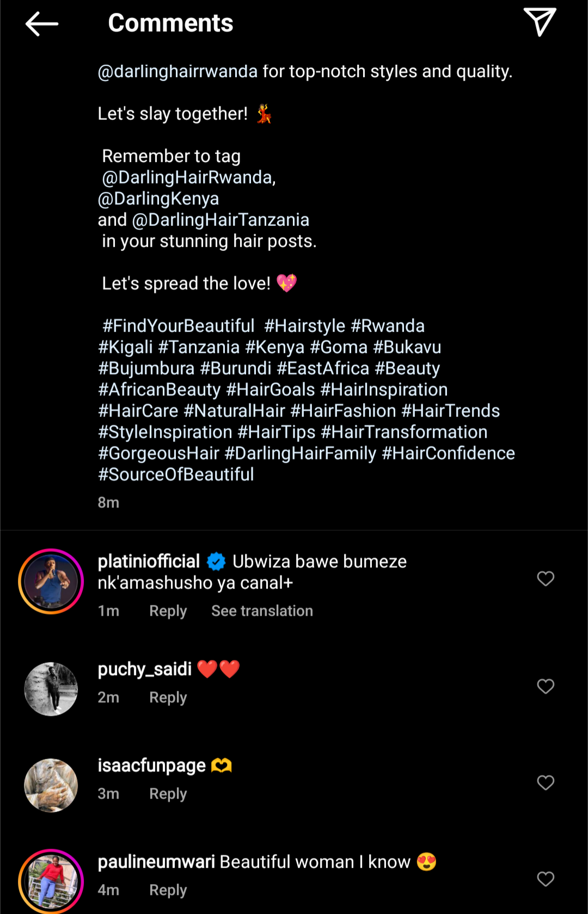Reply to platiniofficial's comment

tap(168, 611)
